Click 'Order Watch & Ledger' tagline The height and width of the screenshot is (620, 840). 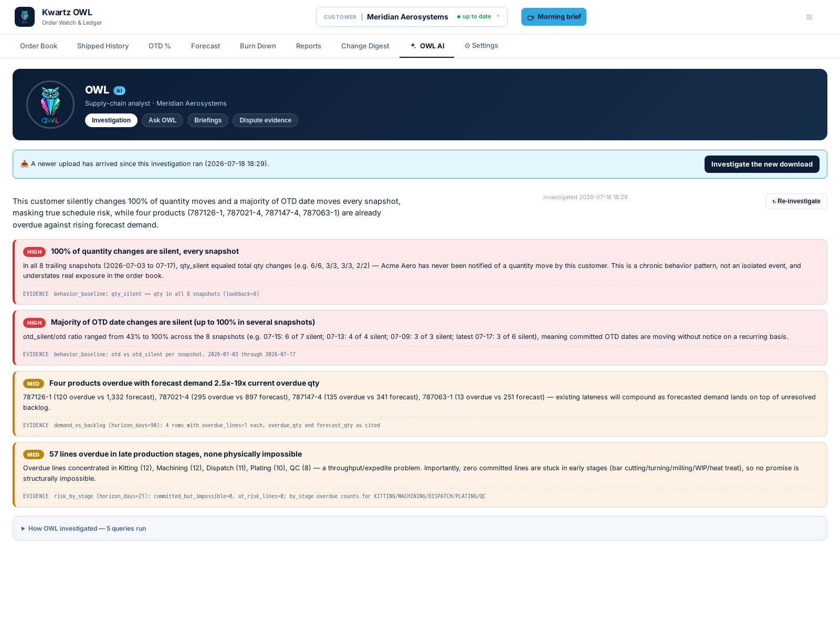(72, 23)
